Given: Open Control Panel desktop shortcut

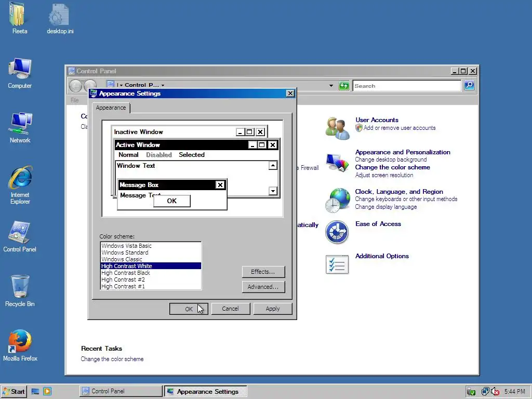Looking at the screenshot, I should click(x=19, y=232).
